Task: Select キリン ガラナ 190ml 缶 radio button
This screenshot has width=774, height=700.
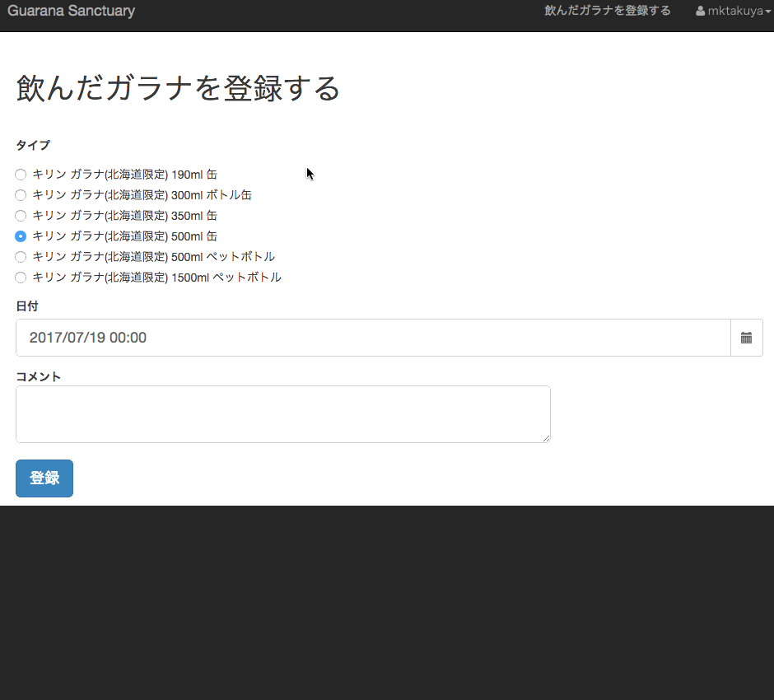Action: tap(21, 175)
